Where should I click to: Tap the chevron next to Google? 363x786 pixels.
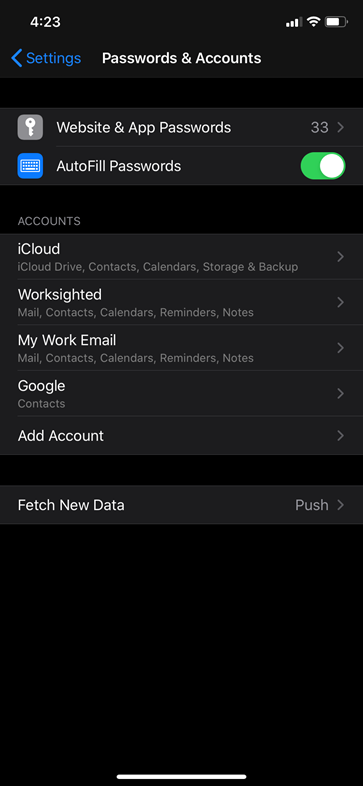[340, 394]
